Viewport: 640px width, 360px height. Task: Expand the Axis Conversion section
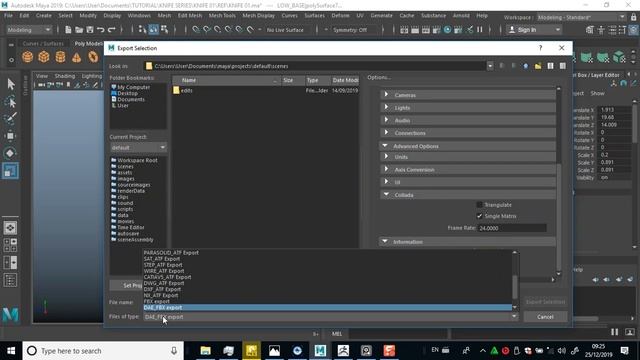tap(468, 169)
